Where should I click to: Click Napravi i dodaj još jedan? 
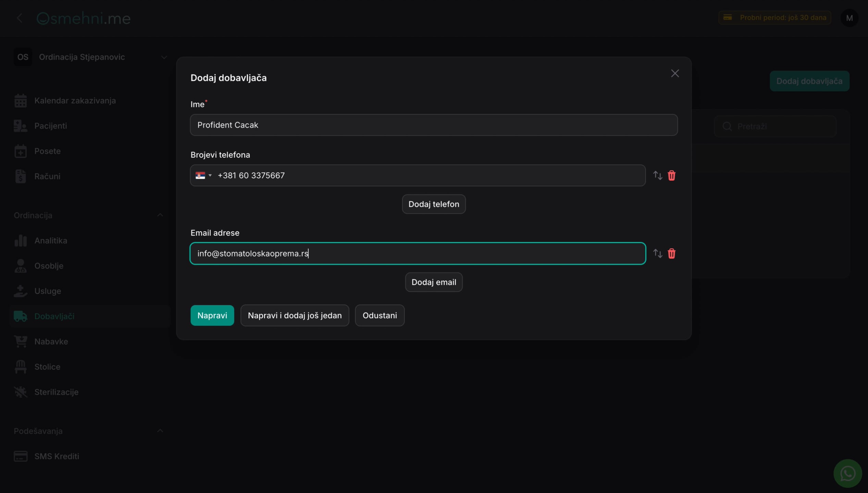coord(295,315)
